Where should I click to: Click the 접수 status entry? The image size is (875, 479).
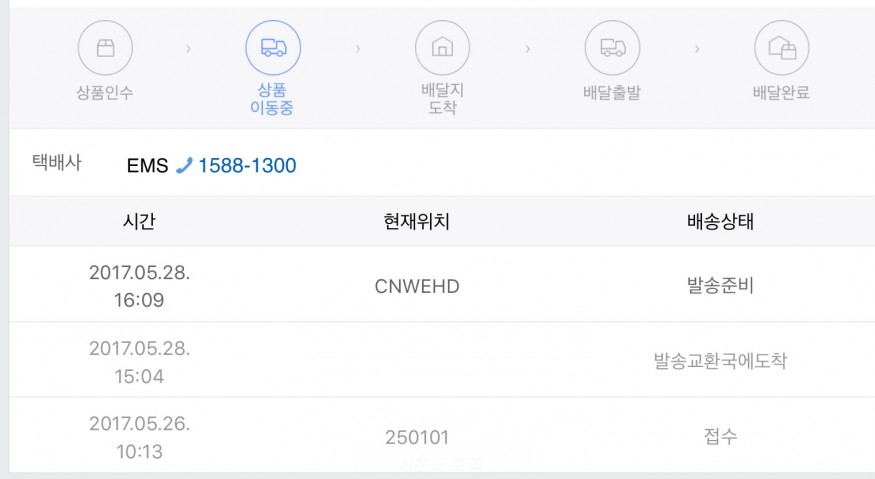(x=720, y=435)
